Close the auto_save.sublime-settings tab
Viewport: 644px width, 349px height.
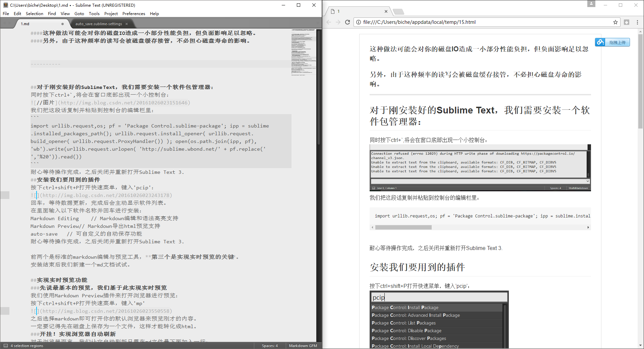tap(126, 24)
